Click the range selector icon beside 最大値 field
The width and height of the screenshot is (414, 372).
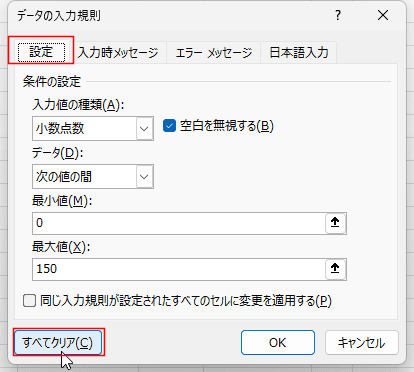(x=335, y=269)
